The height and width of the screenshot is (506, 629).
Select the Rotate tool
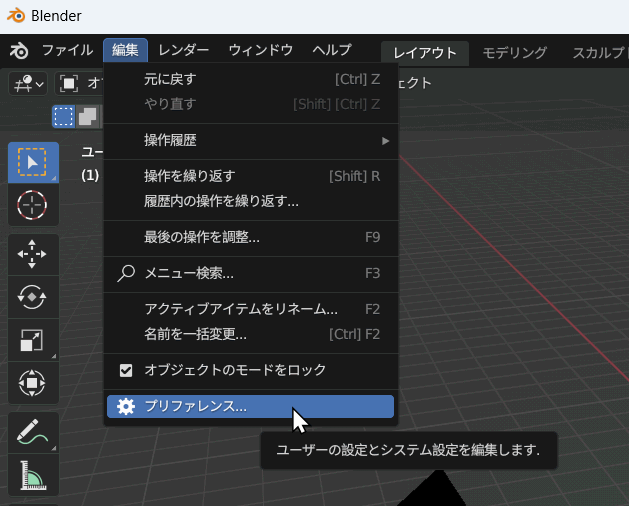tap(33, 297)
